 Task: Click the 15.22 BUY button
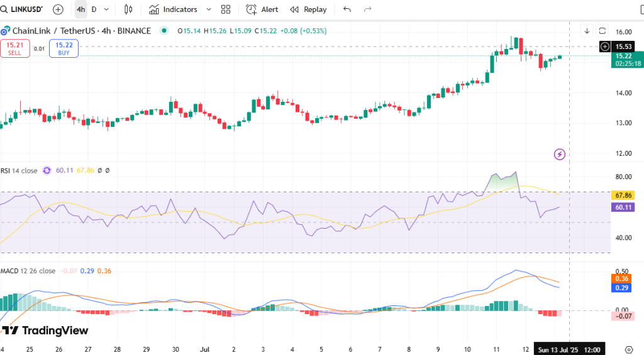click(x=64, y=48)
